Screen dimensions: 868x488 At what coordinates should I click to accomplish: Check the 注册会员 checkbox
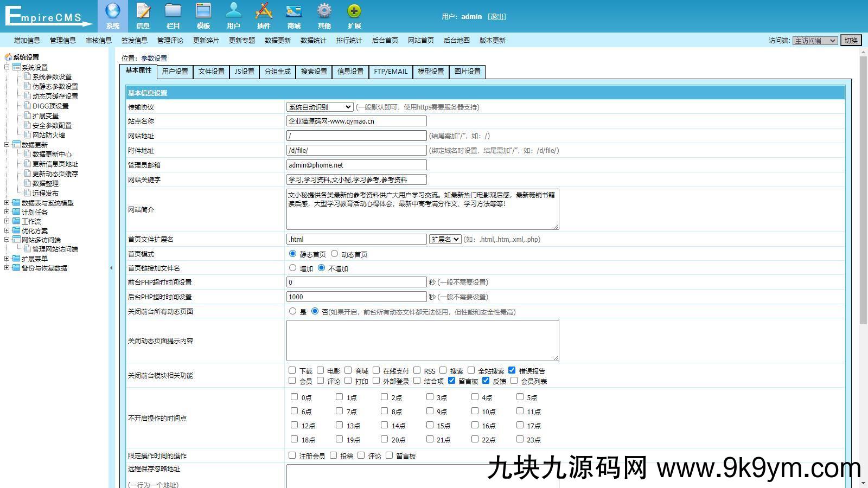pyautogui.click(x=292, y=455)
